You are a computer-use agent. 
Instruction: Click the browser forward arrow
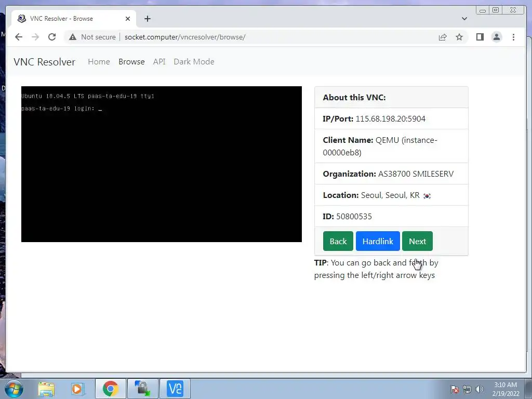pos(35,37)
